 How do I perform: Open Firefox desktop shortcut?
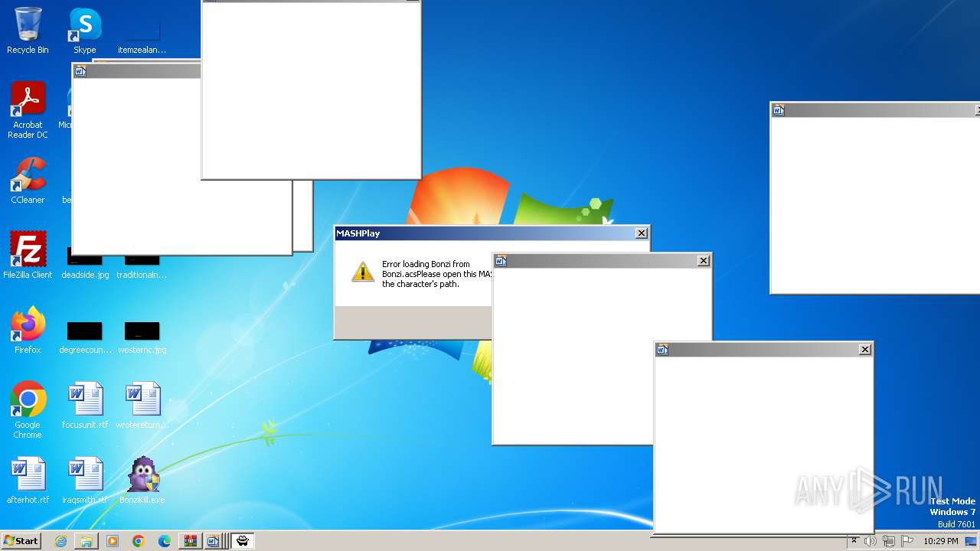pos(28,330)
